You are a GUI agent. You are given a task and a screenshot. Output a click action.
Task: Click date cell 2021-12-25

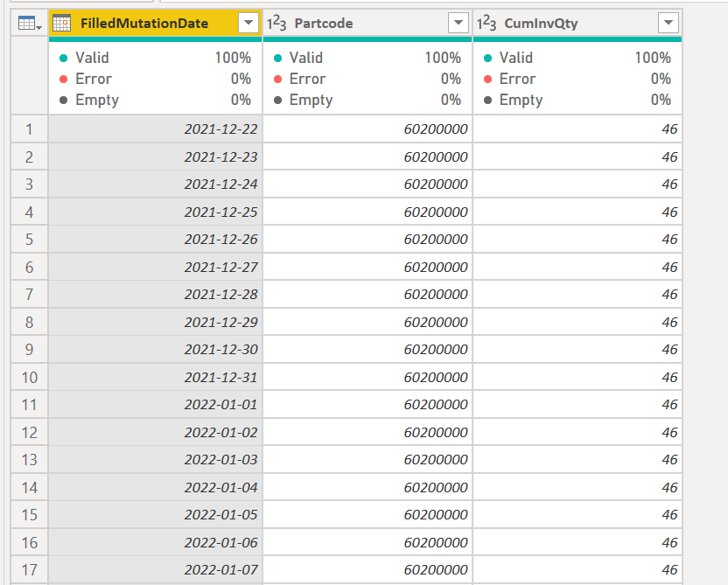click(156, 212)
